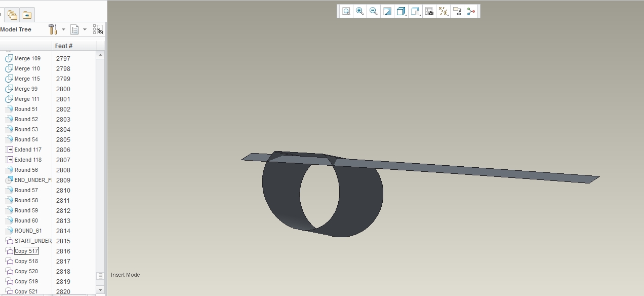
Task: Switch to the Folder Browser tab
Action: coord(12,15)
